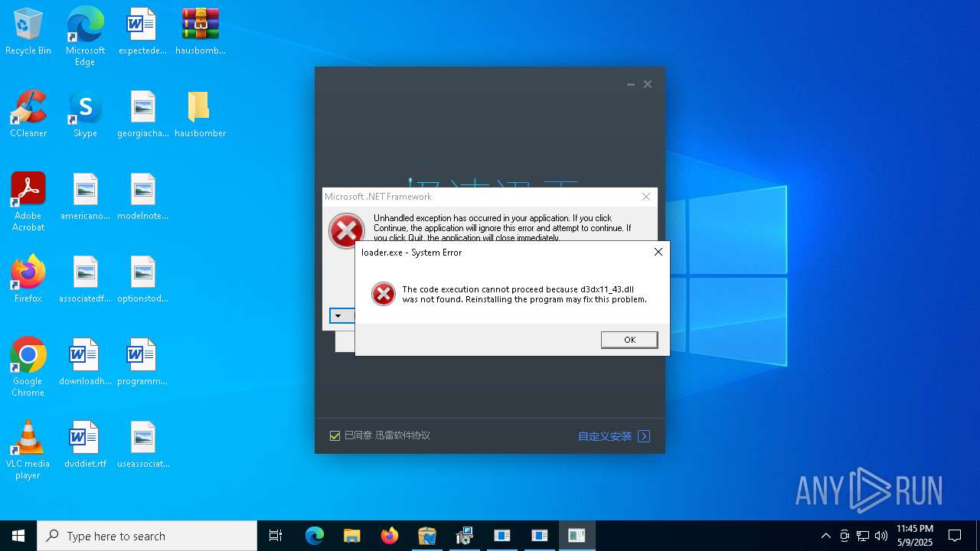Select the downloadh... Word document
980x551 pixels.
(x=85, y=363)
